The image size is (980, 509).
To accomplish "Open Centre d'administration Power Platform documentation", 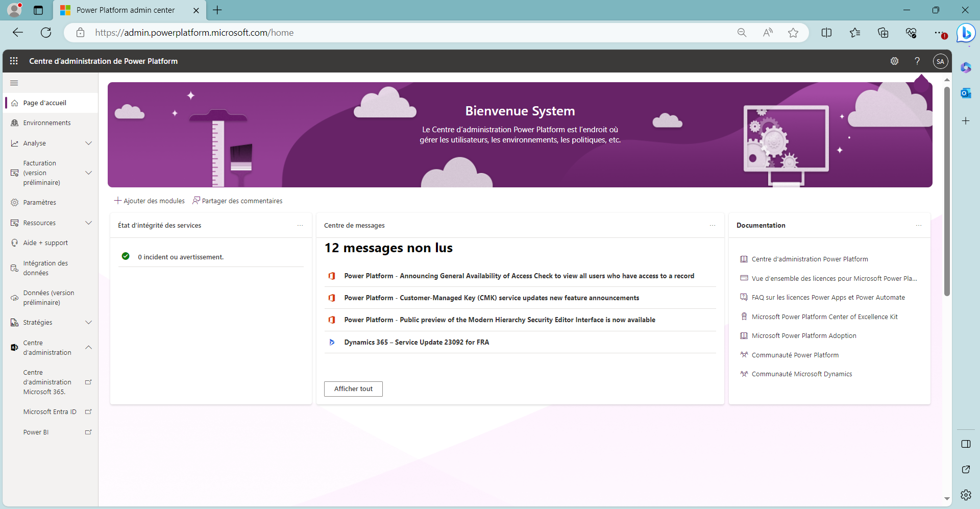I will (x=810, y=259).
